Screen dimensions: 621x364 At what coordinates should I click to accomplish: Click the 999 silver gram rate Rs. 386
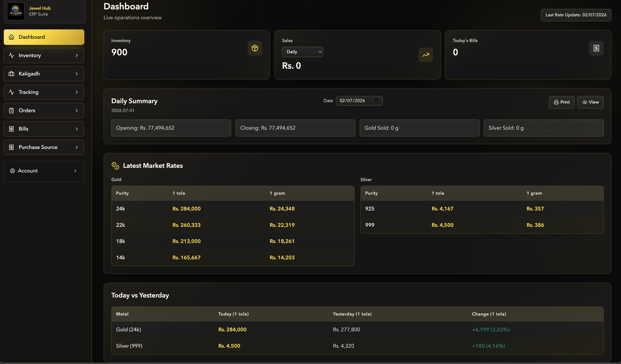pyautogui.click(x=535, y=225)
